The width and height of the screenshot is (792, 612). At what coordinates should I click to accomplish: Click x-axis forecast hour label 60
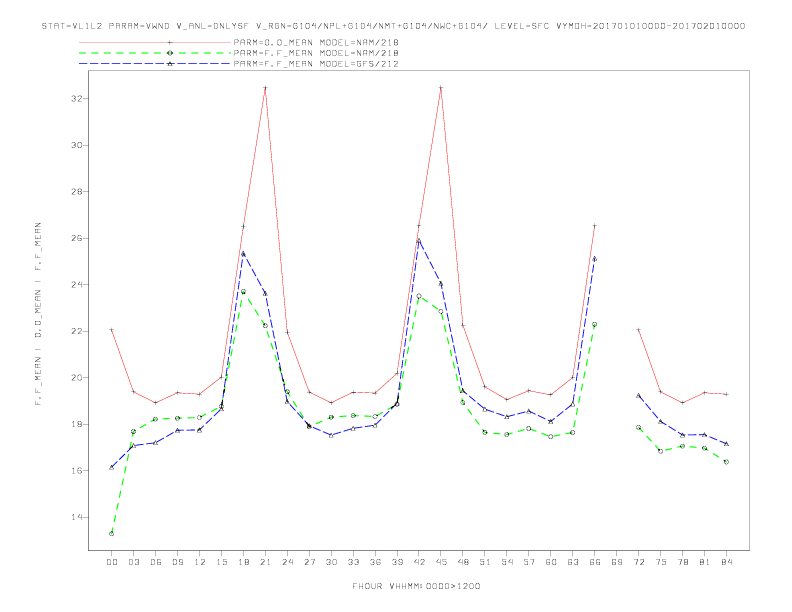point(551,562)
